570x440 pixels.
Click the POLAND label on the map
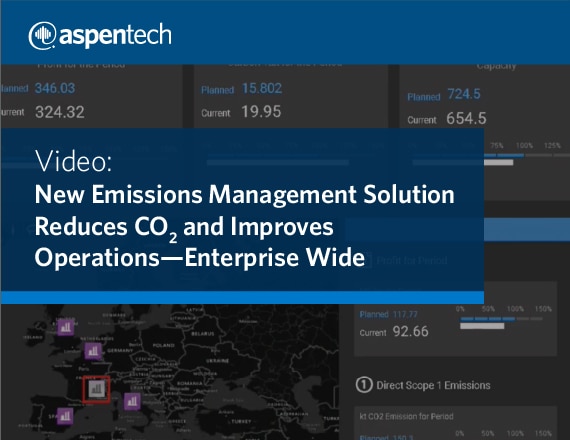click(x=164, y=345)
